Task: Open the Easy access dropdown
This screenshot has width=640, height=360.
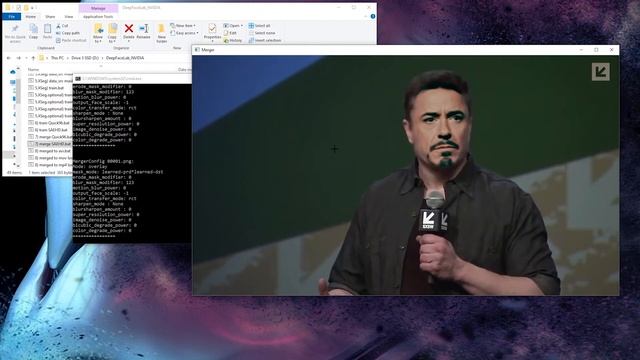Action: tap(184, 33)
